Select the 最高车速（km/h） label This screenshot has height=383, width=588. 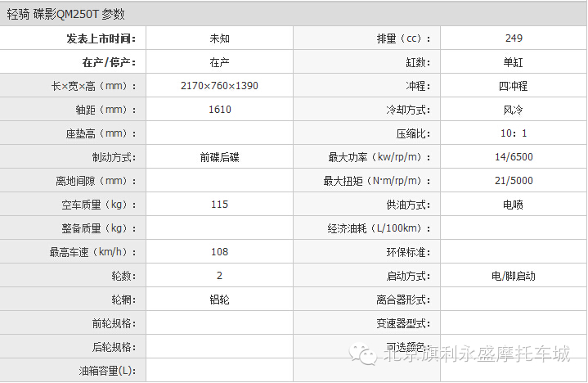[x=93, y=252]
